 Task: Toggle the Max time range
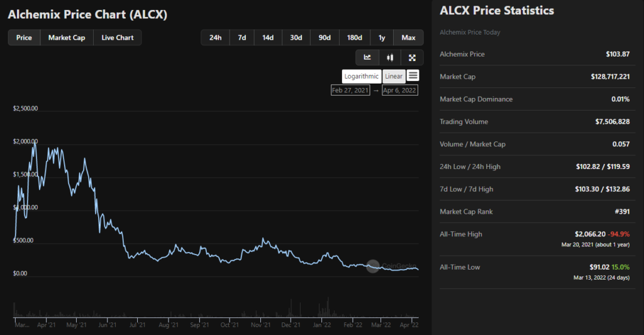[408, 38]
